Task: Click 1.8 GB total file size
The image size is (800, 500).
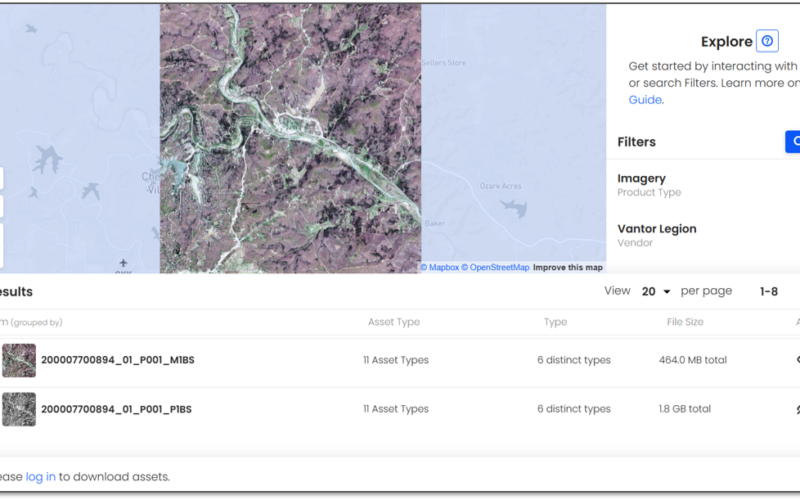Action: point(684,409)
